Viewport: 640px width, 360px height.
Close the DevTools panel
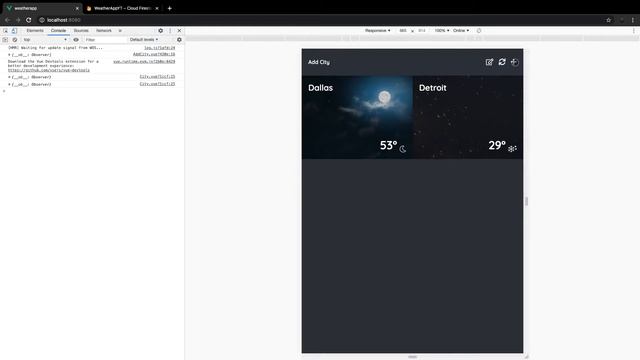click(179, 31)
